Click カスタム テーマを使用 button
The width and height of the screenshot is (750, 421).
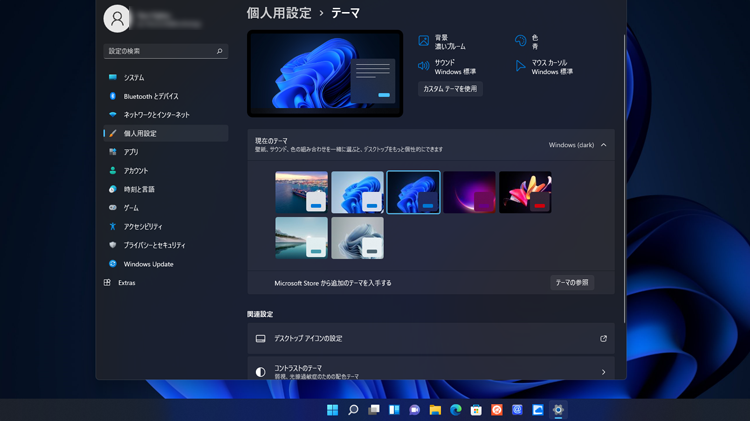pyautogui.click(x=450, y=89)
